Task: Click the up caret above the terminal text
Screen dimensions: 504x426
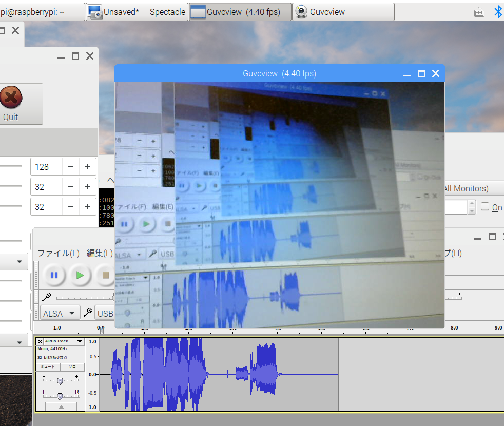Action: coord(110,180)
